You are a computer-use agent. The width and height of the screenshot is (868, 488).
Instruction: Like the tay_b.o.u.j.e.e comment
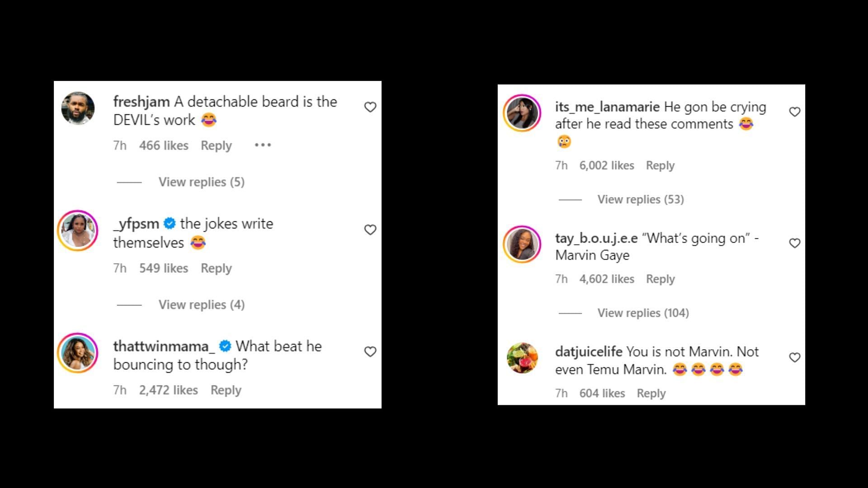[795, 243]
